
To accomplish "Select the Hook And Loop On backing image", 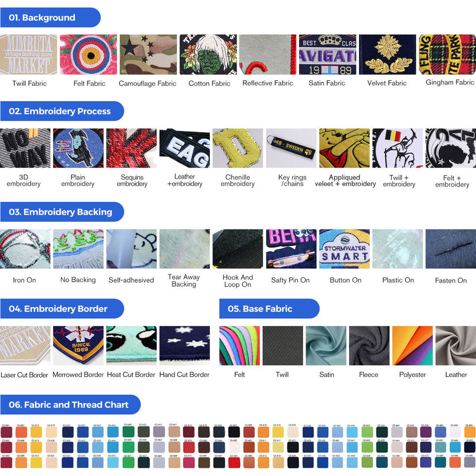I will pyautogui.click(x=238, y=249).
